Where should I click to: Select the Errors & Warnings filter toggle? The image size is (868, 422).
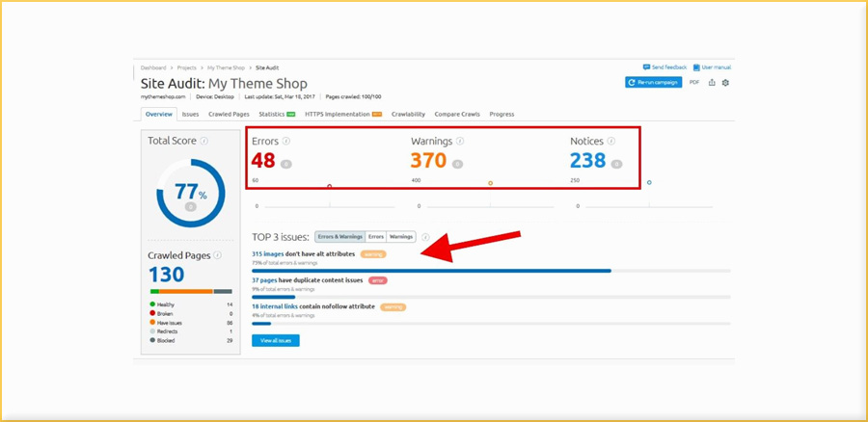[339, 237]
